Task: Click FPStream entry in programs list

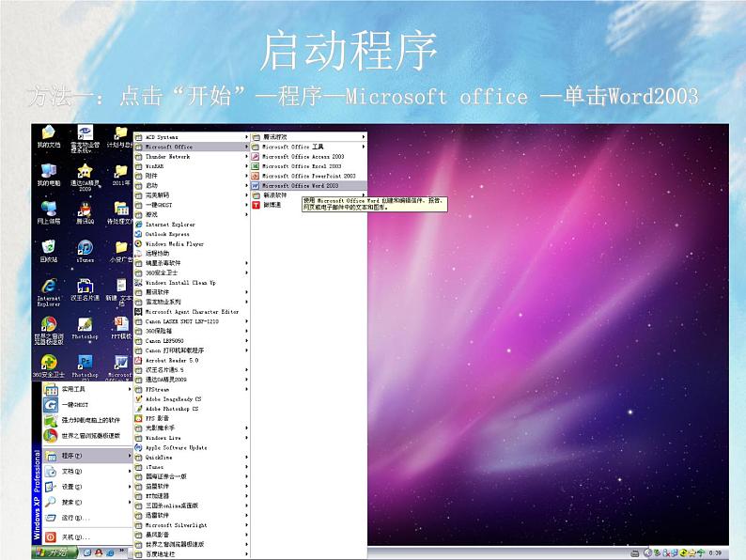Action: pyautogui.click(x=192, y=389)
